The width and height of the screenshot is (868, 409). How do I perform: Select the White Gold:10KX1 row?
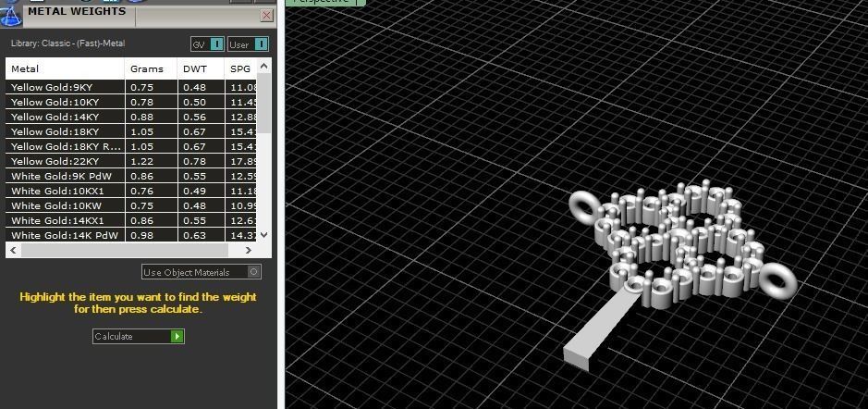click(132, 191)
